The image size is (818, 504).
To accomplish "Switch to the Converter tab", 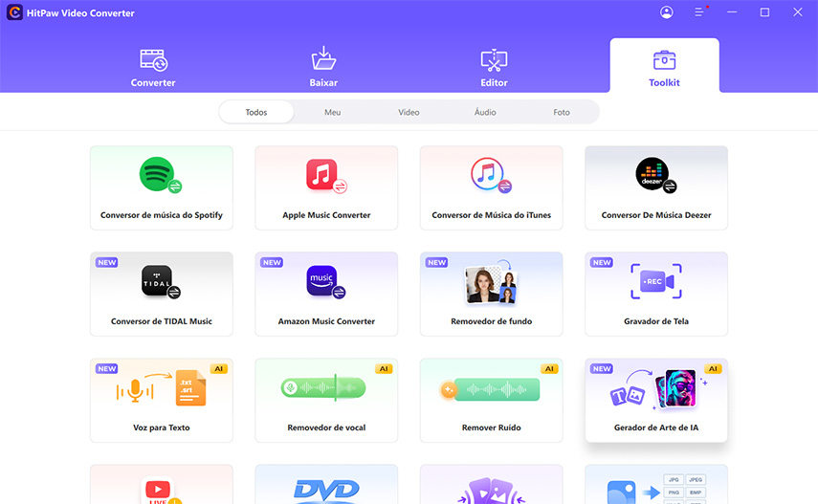I will (153, 67).
